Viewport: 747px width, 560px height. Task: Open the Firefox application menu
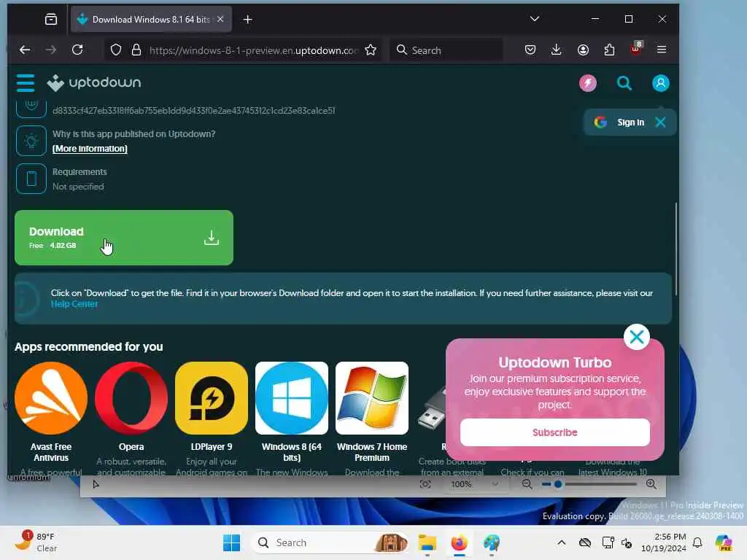tap(661, 50)
